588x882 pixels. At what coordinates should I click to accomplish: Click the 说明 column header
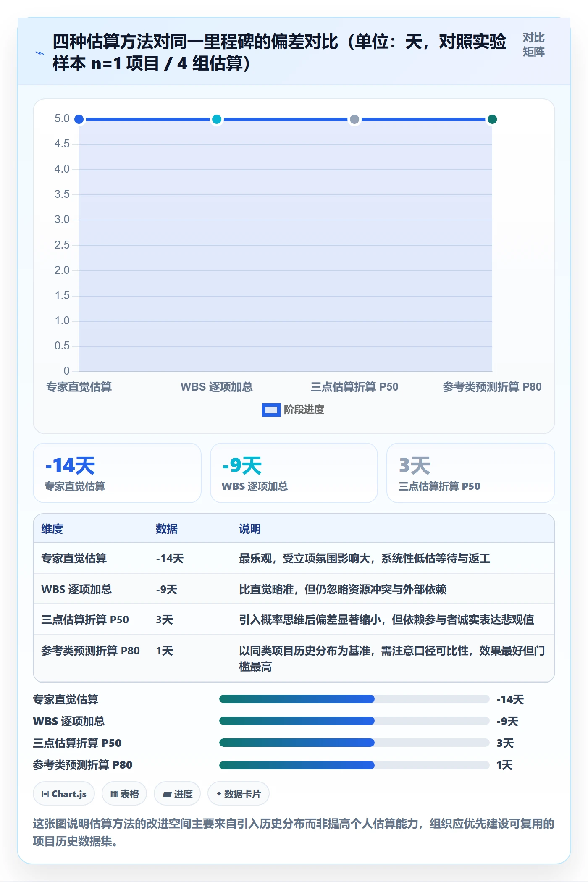(x=250, y=529)
